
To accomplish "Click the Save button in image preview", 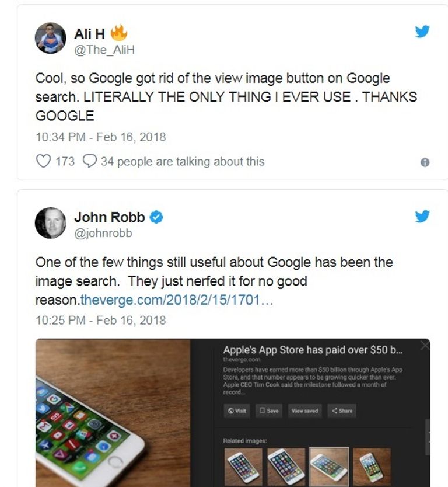I will tap(269, 411).
